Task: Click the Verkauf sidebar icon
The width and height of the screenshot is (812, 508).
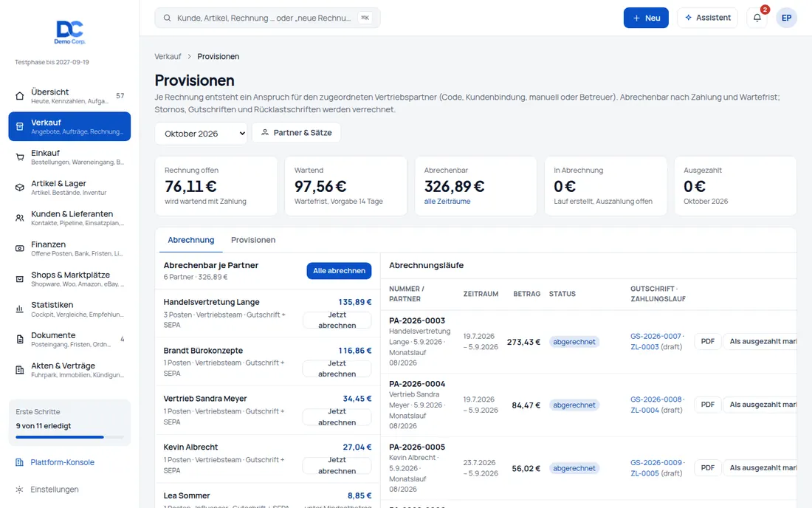Action: [x=20, y=126]
